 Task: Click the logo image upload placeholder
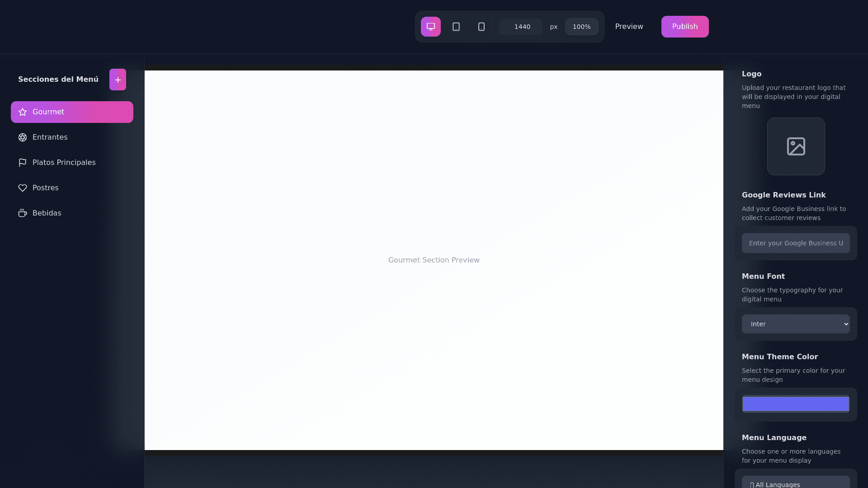(x=796, y=146)
